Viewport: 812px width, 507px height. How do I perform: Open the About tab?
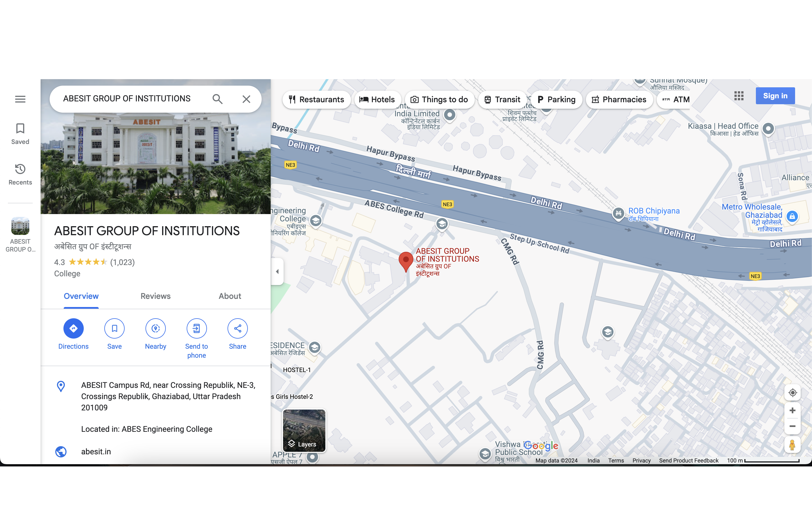pos(230,296)
